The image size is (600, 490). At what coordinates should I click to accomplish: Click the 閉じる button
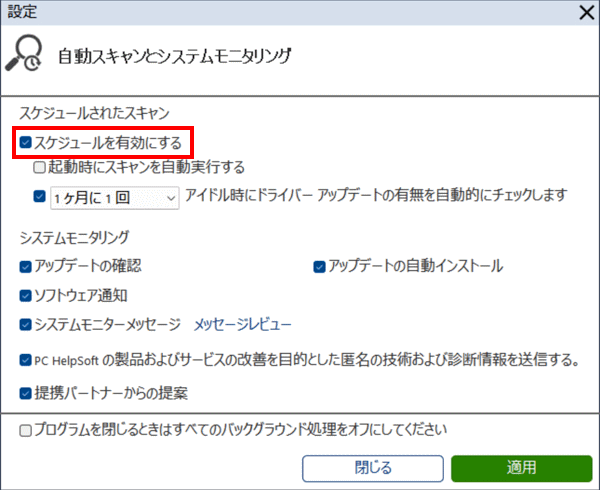[x=373, y=468]
